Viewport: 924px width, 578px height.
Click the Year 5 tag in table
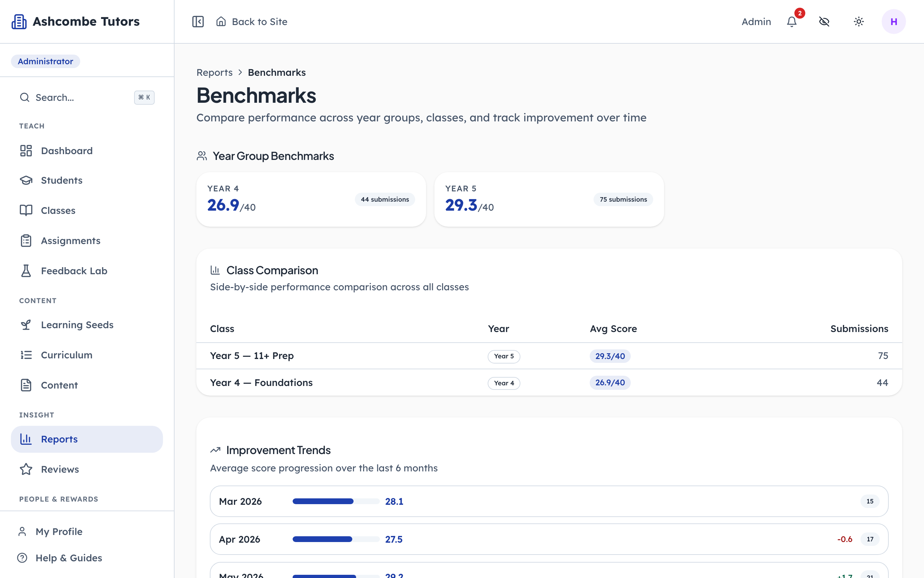(x=504, y=356)
